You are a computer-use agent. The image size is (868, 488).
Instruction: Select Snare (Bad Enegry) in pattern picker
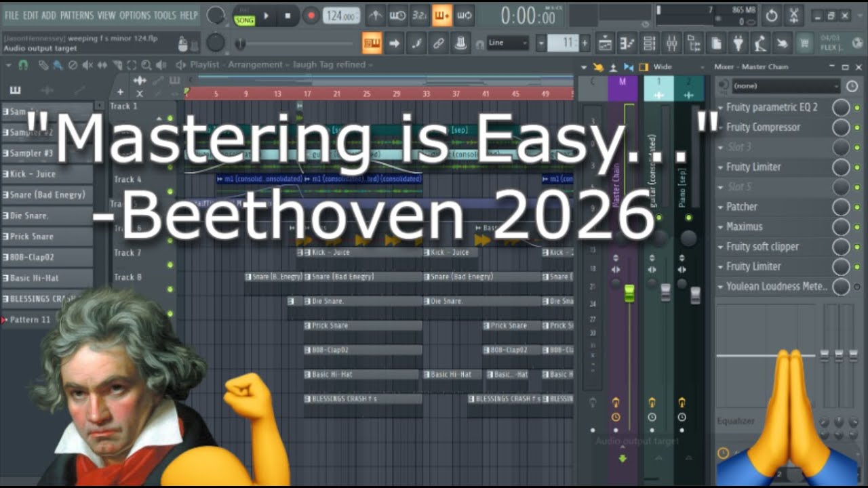pyautogui.click(x=47, y=195)
